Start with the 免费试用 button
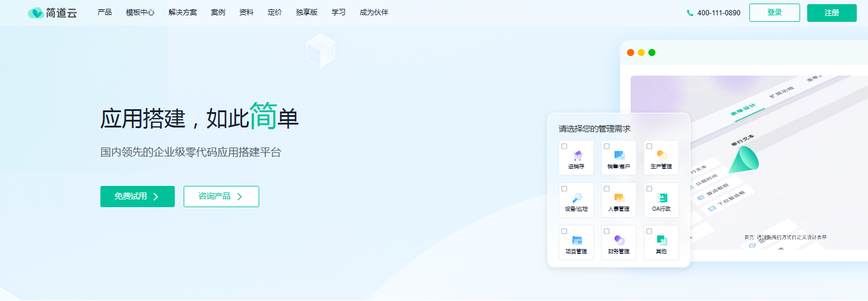 click(x=138, y=197)
